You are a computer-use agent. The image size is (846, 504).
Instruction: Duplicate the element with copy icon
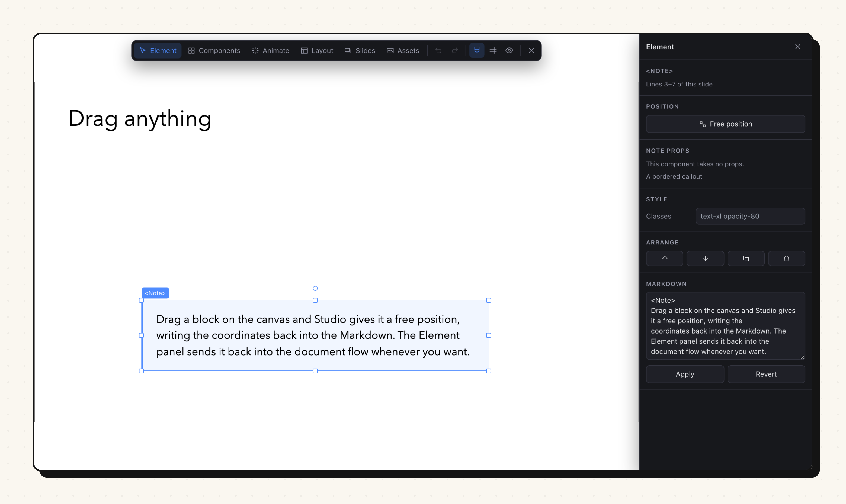point(746,259)
